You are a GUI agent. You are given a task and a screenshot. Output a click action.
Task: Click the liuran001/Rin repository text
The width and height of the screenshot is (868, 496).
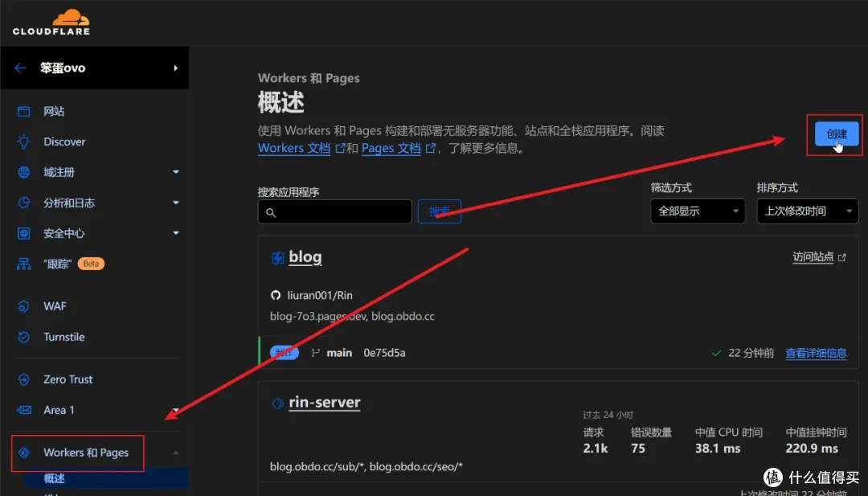(x=320, y=295)
